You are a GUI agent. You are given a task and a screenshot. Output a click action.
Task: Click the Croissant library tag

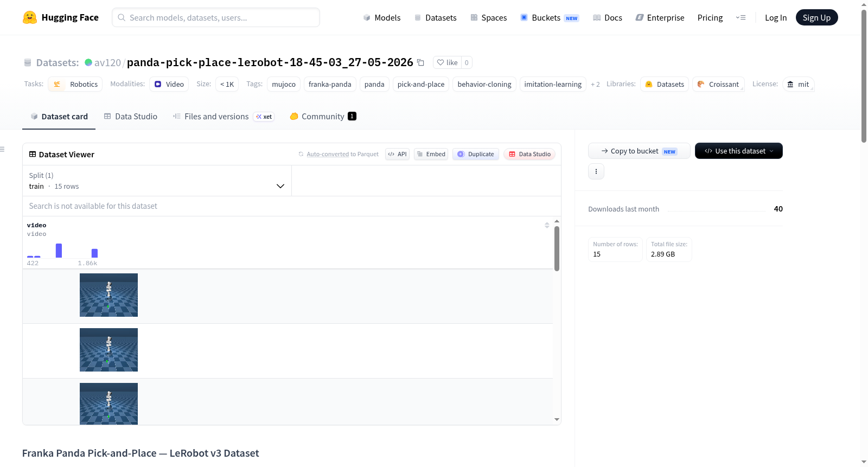click(718, 84)
